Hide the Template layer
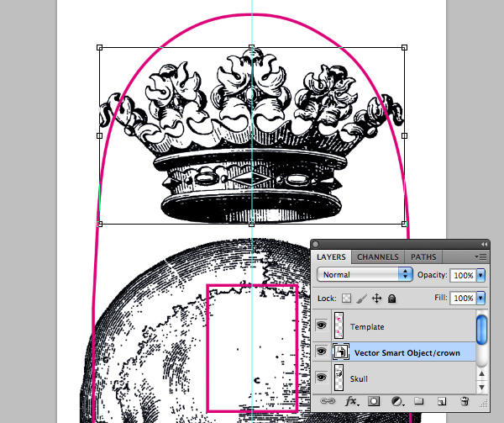504x423 pixels. click(321, 325)
